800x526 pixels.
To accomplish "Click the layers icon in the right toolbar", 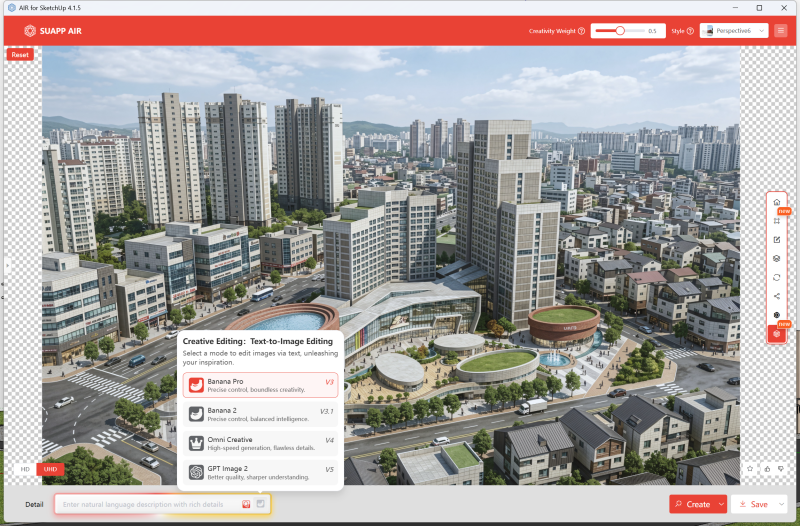I will click(777, 259).
